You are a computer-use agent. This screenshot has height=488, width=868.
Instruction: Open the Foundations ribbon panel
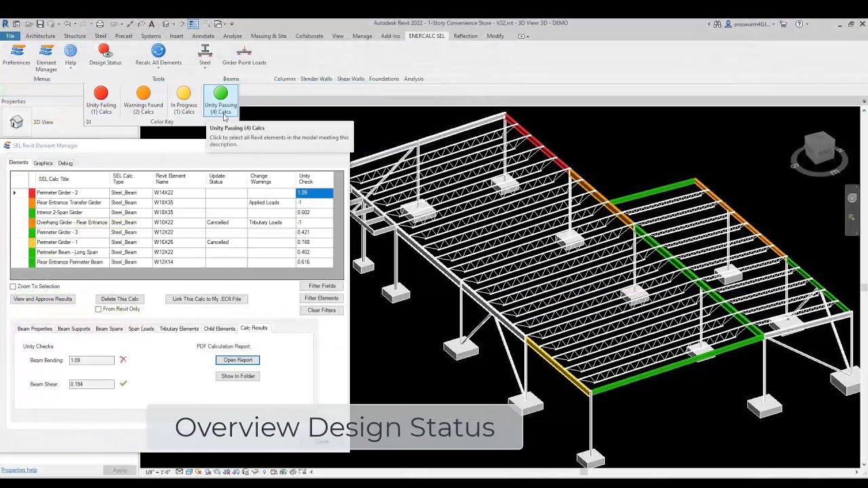pyautogui.click(x=384, y=79)
